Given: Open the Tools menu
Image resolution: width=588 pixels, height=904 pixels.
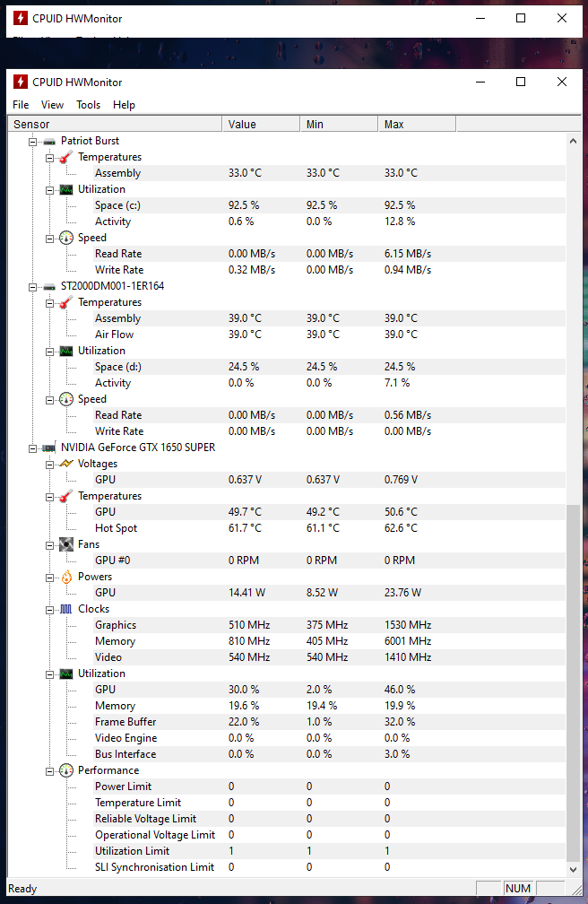Looking at the screenshot, I should pyautogui.click(x=88, y=105).
